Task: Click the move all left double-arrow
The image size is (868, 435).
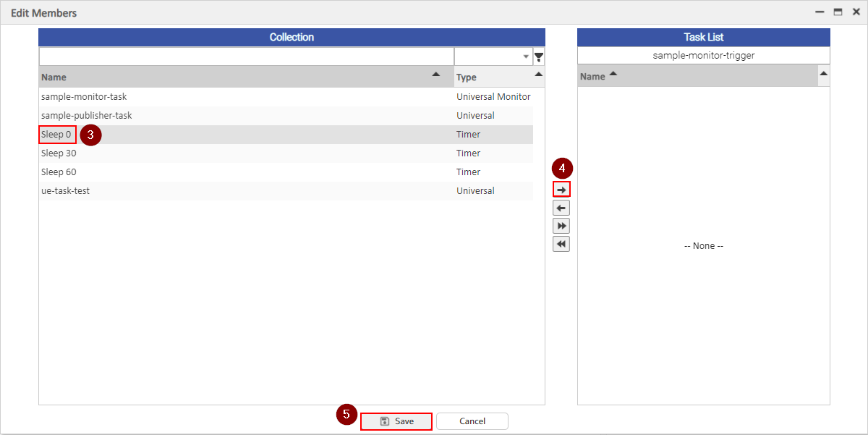Action: click(561, 244)
